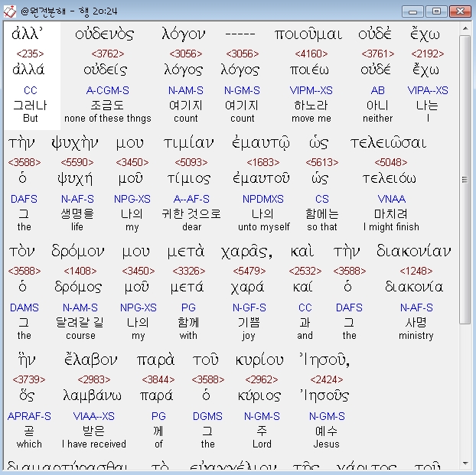The height and width of the screenshot is (475, 476).
Task: Click the scroll down arrow
Action: click(465, 464)
